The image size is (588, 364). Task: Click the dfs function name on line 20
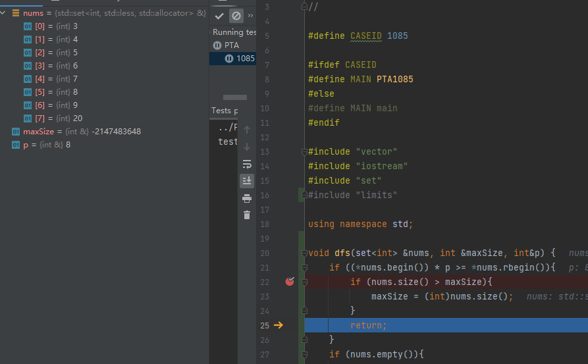[342, 253]
